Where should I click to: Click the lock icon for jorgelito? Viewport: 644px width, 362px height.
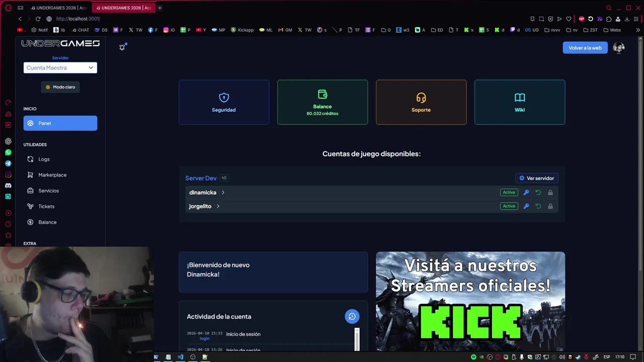click(x=550, y=206)
